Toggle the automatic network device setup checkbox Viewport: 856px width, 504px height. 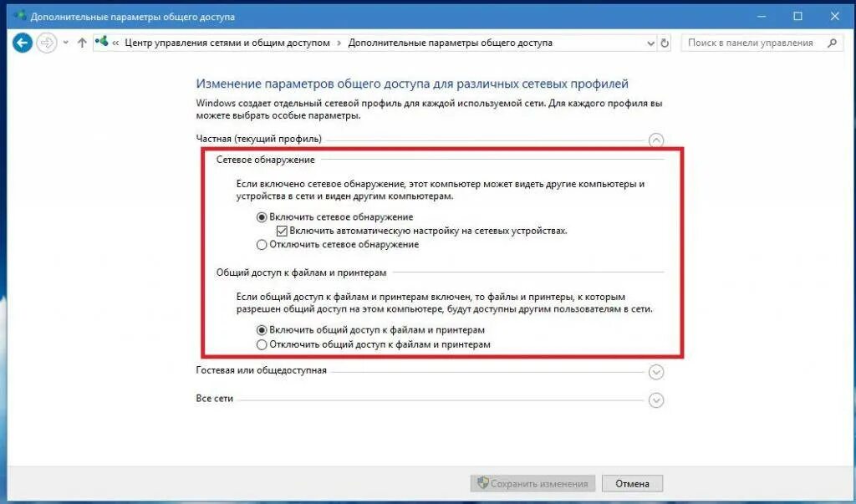click(x=282, y=231)
